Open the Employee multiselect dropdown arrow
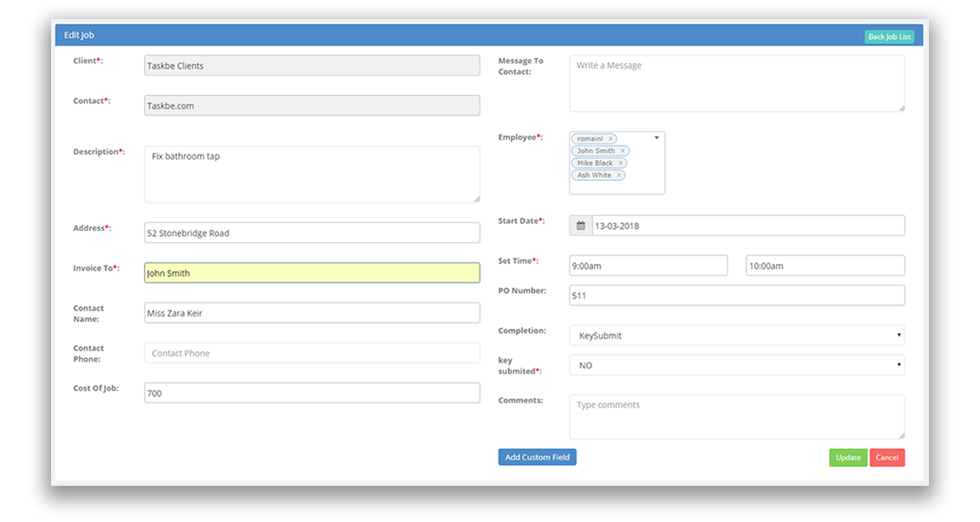The height and width of the screenshot is (522, 980). 656,138
